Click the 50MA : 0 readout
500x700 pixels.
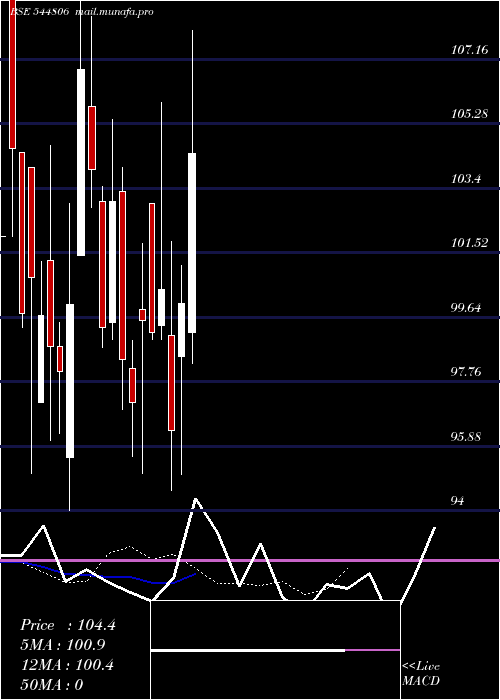tap(52, 684)
